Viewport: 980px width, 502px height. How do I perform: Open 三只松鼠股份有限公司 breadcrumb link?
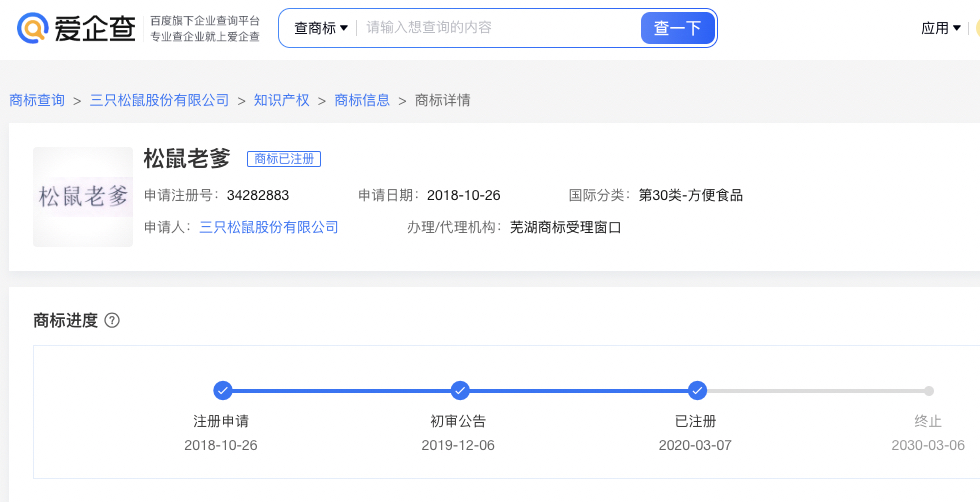coord(160,100)
